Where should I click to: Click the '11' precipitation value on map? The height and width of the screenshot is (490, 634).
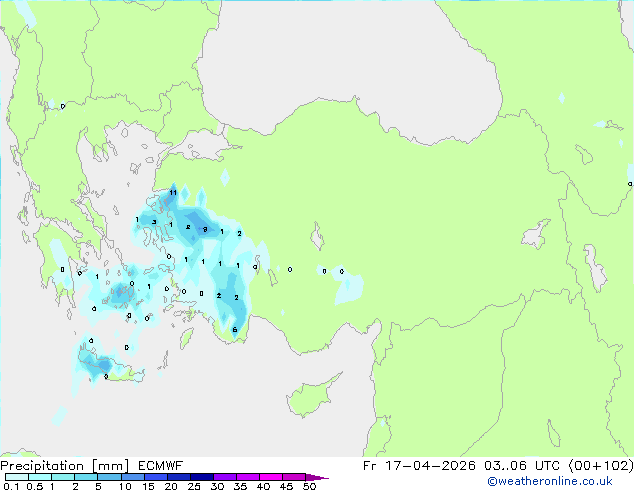click(x=173, y=192)
